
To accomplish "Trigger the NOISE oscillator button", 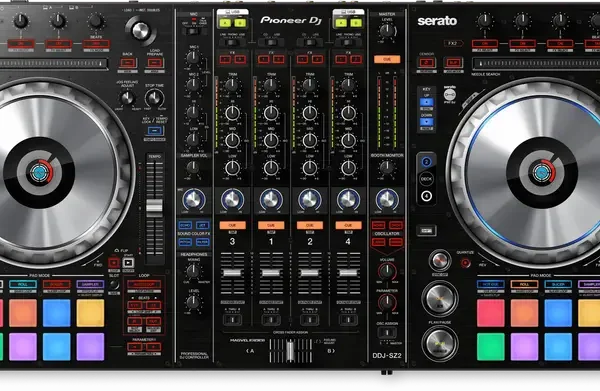I will point(378,225).
